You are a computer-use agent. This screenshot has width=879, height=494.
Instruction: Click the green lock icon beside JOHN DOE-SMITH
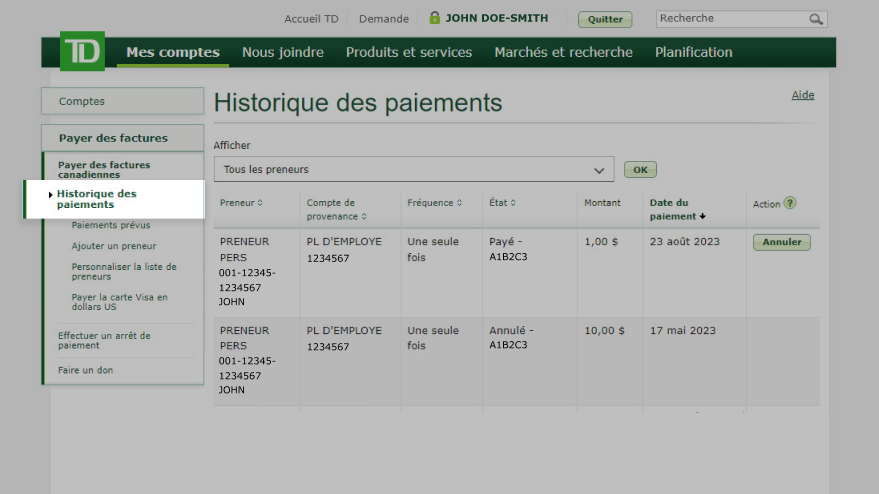(x=434, y=18)
